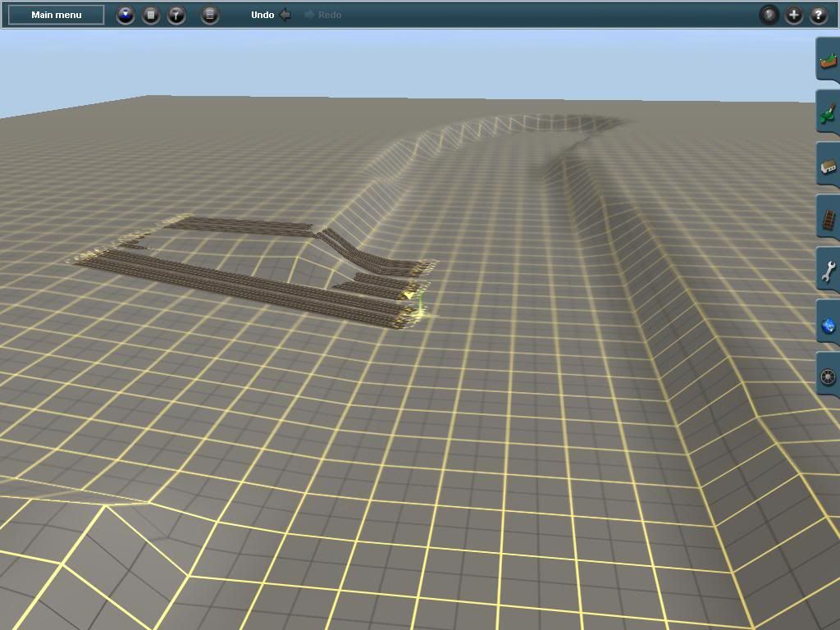Click the document page round toolbar icon
Screen dimensions: 840x630
click(x=151, y=15)
